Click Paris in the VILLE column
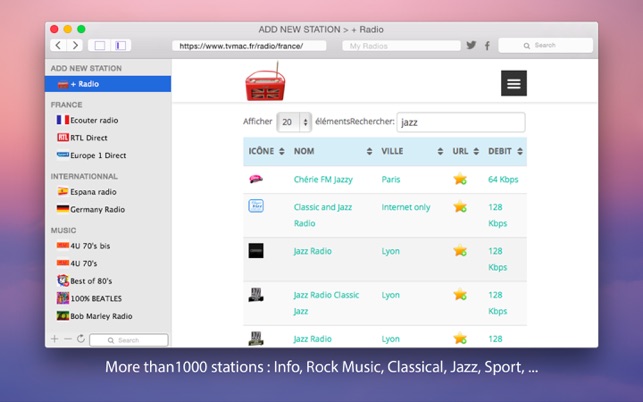The height and width of the screenshot is (402, 643). click(391, 179)
